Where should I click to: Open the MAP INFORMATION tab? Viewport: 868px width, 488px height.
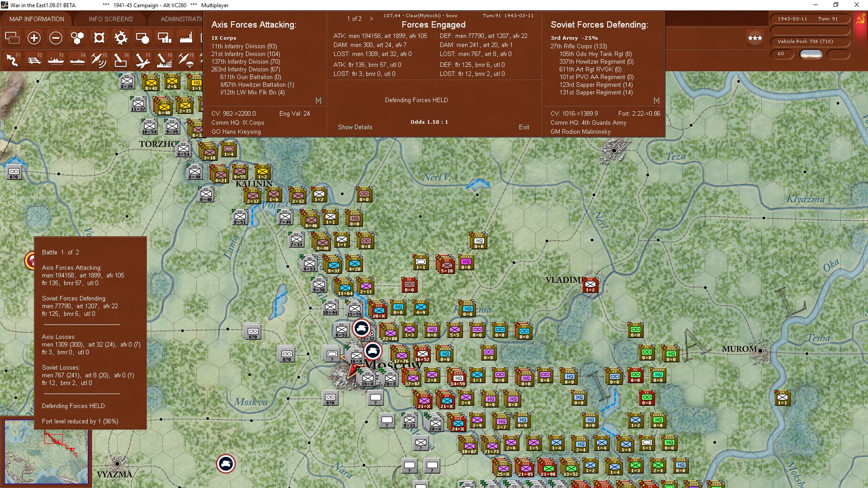37,19
